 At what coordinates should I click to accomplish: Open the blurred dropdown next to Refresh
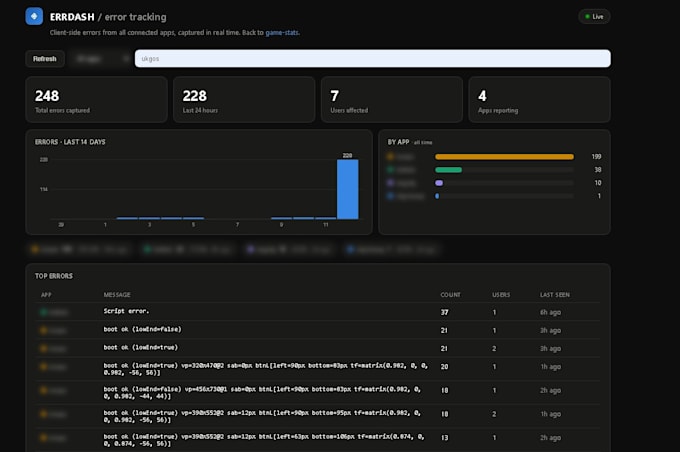coord(100,59)
